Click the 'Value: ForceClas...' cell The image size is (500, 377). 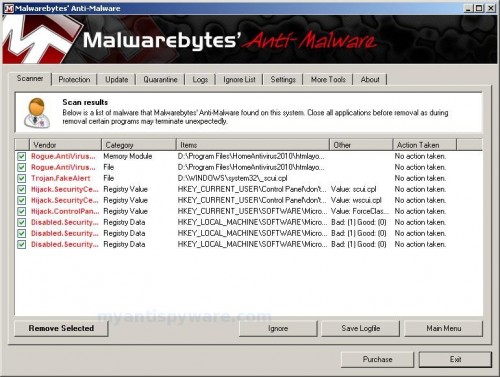[360, 211]
